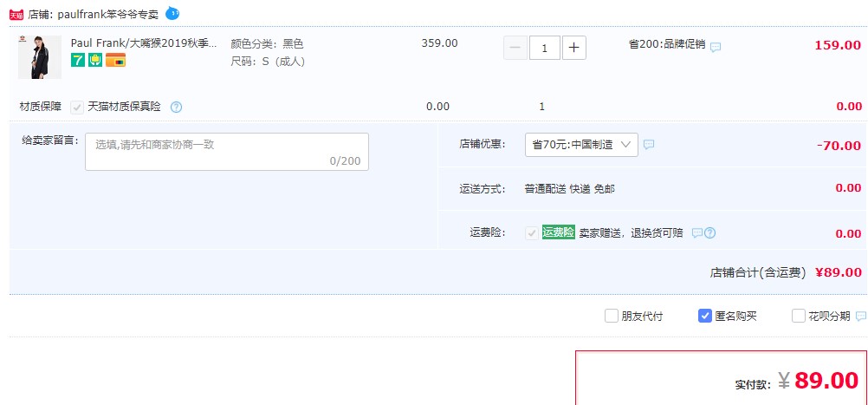Click the green 运费险 label tag
Image resolution: width=868 pixels, height=405 pixels.
coord(559,232)
